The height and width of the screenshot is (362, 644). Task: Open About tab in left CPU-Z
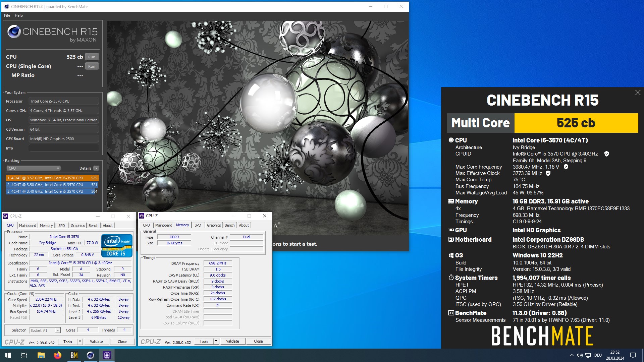coord(108,226)
